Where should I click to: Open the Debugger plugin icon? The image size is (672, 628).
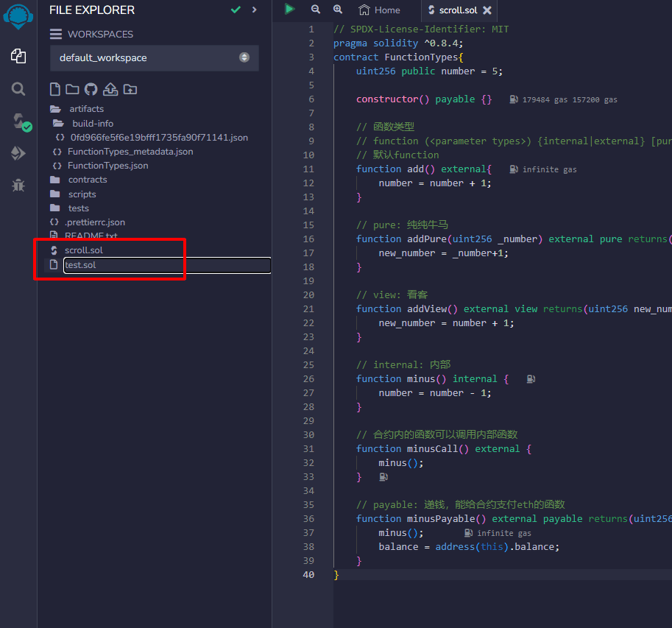[x=18, y=186]
